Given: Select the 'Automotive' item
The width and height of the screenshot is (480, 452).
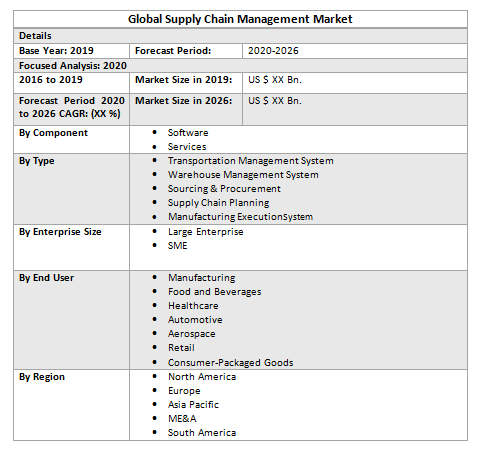Looking at the screenshot, I should tap(195, 320).
